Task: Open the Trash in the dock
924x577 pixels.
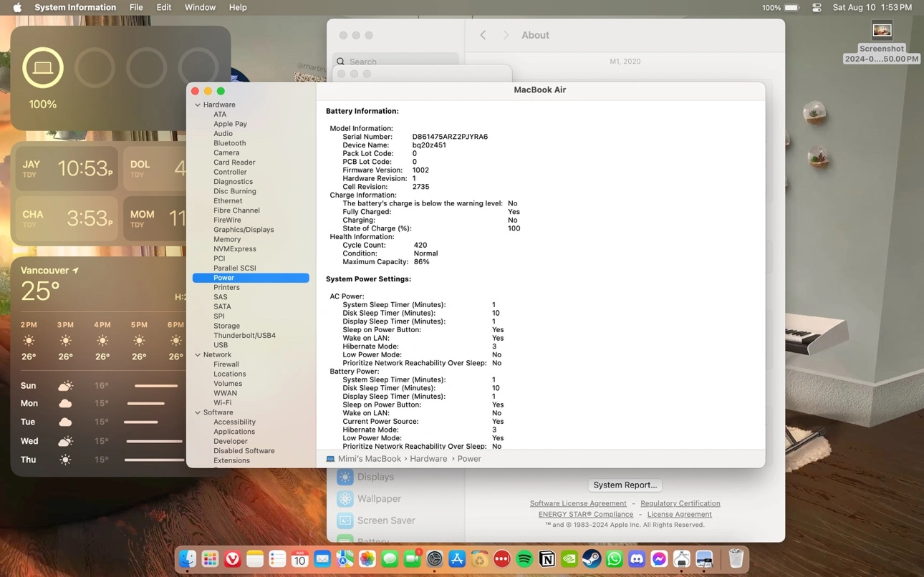Action: pos(736,558)
